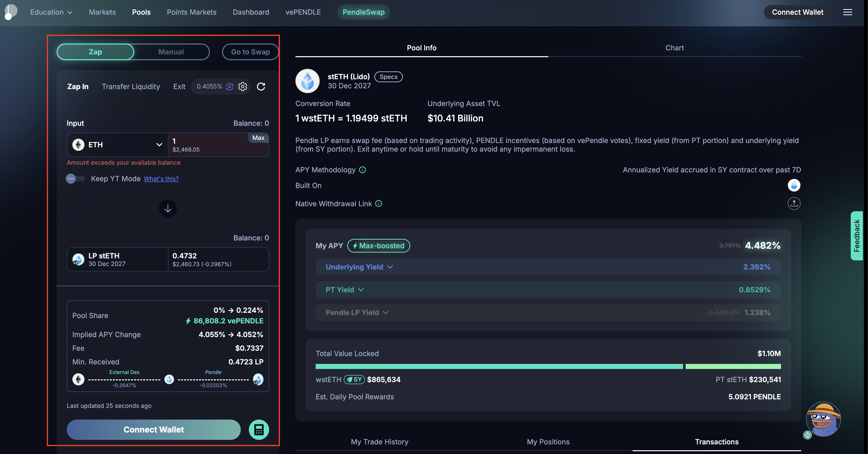View APY Methodology info tooltip

point(363,170)
